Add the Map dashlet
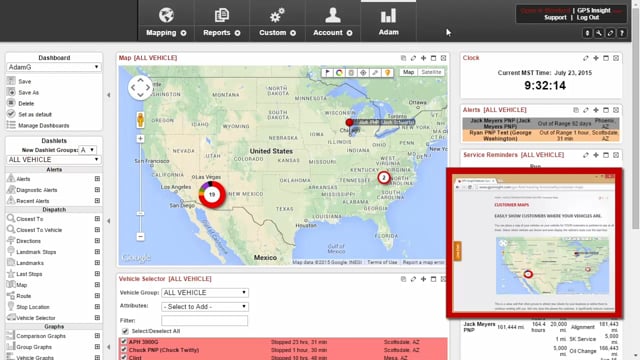640x360 pixels. pos(97,285)
